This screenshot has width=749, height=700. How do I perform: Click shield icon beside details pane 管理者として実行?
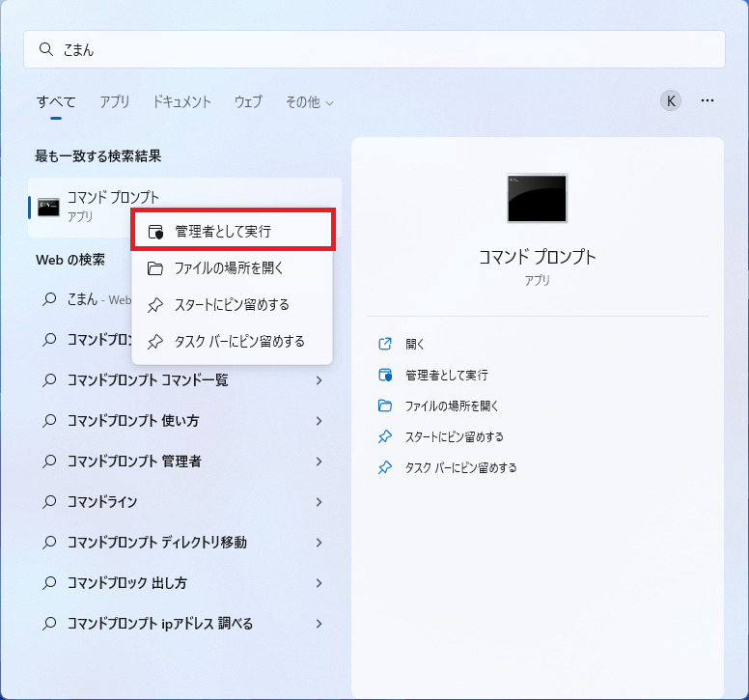pyautogui.click(x=385, y=375)
